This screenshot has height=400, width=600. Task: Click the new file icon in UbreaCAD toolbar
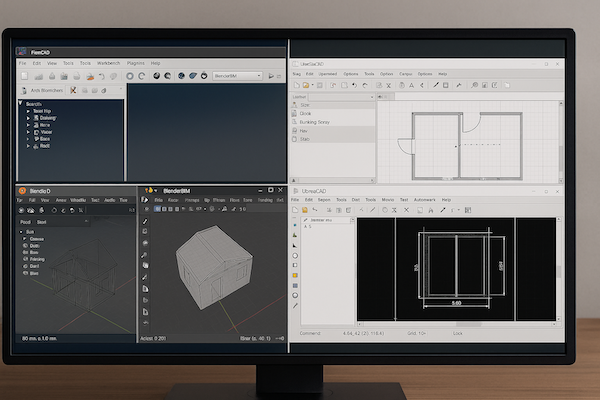point(295,210)
